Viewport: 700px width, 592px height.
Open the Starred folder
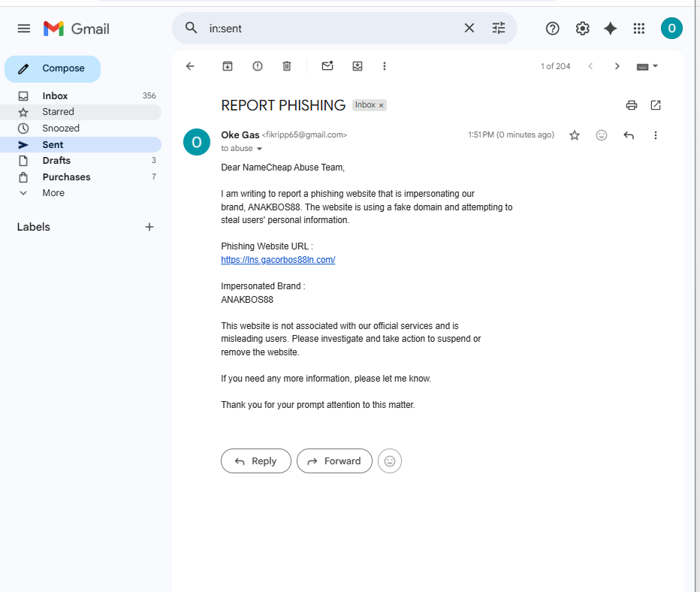81,112
